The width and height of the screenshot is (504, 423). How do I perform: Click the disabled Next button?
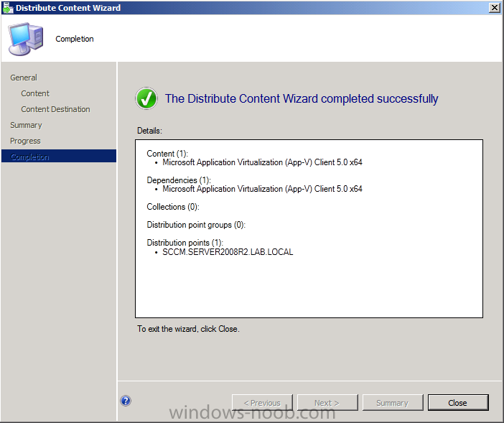[x=327, y=403]
